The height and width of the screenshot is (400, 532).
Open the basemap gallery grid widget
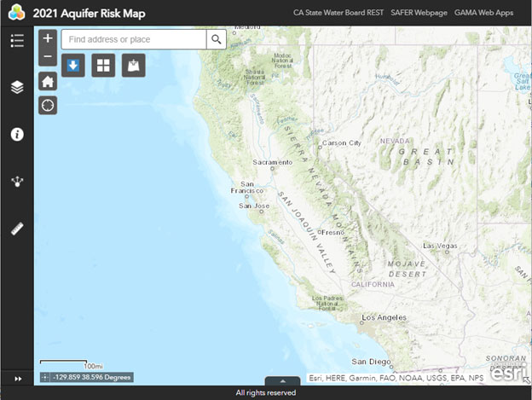[x=103, y=65]
